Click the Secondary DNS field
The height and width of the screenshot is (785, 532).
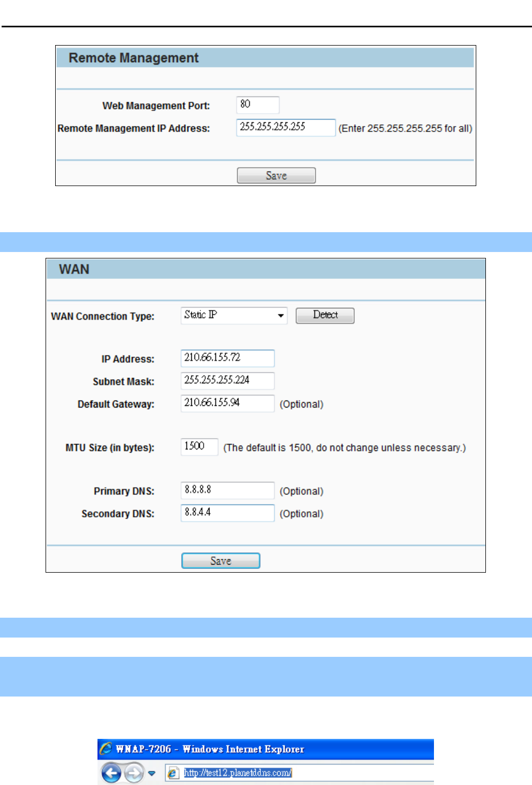coord(228,513)
